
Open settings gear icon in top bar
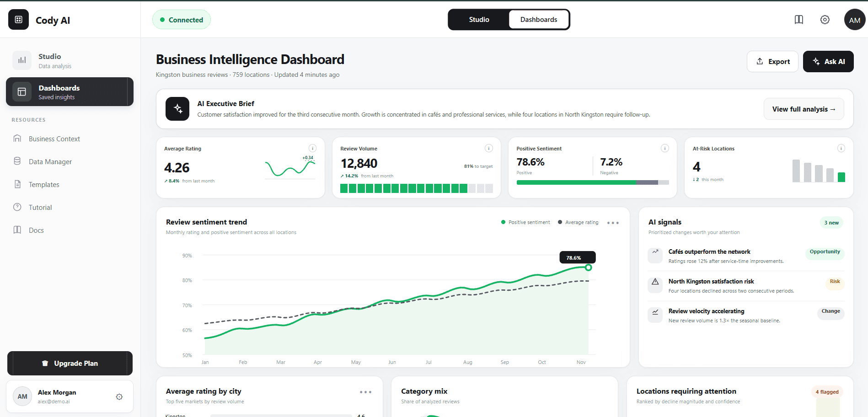[x=825, y=20]
